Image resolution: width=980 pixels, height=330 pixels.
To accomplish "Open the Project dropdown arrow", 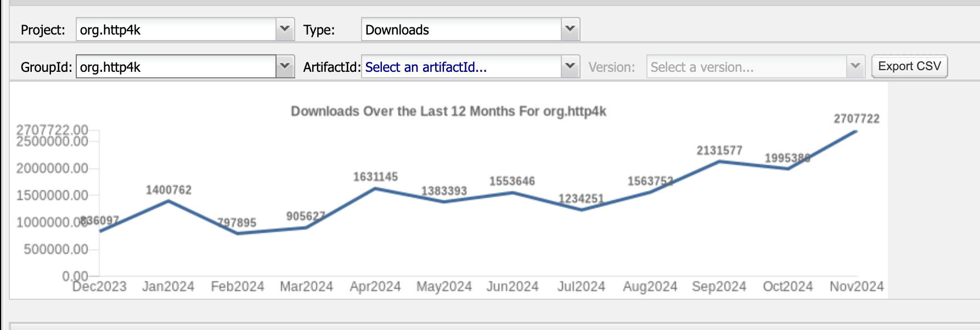I will click(284, 29).
